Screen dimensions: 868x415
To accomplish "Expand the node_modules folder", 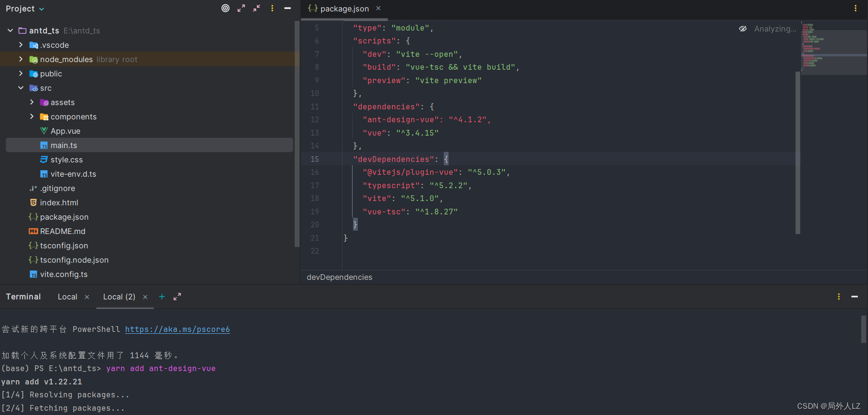I will click(21, 59).
